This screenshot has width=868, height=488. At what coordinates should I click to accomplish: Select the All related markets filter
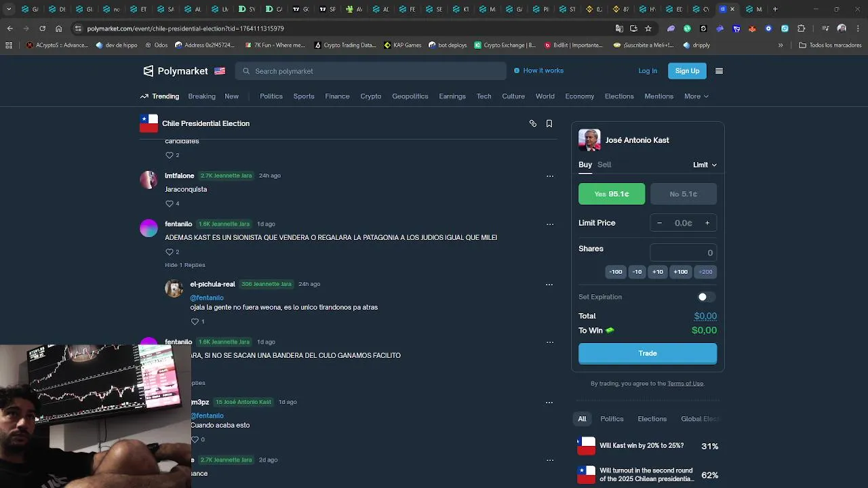(x=582, y=419)
